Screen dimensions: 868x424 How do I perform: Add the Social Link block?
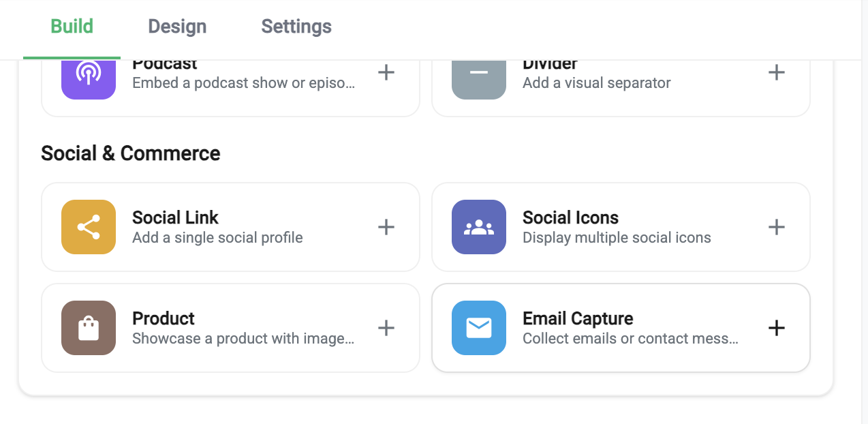tap(386, 227)
